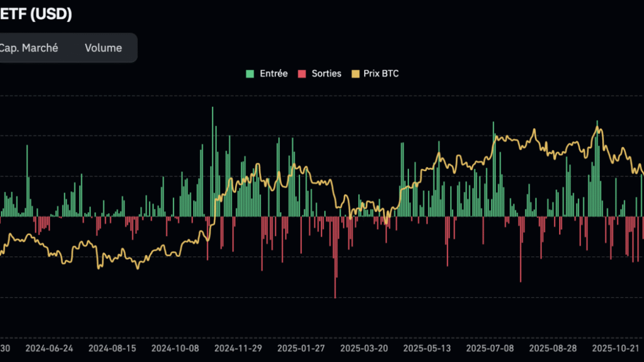The height and width of the screenshot is (362, 644).
Task: Select the Cap. Marché tab
Action: point(29,48)
